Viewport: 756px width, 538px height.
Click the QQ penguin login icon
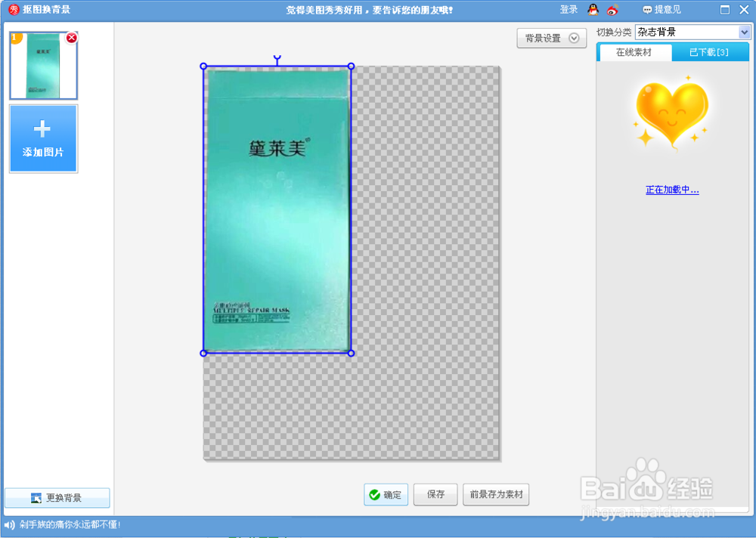593,10
